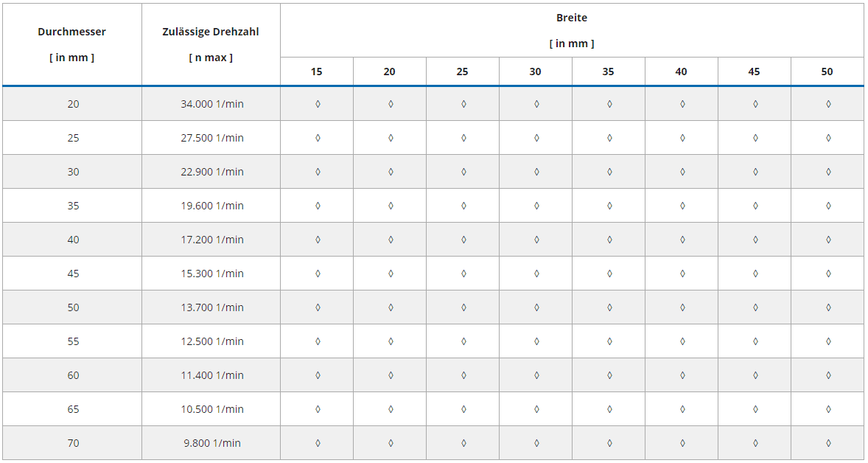Select diamond marker at diameter 25, width 30
The image size is (868, 463).
tap(536, 138)
